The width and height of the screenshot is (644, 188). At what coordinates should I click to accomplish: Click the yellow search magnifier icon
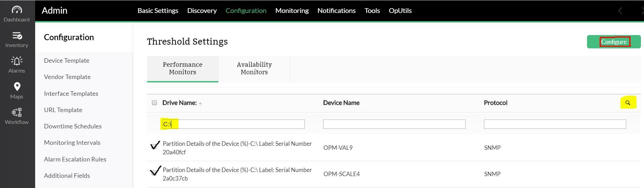point(628,103)
